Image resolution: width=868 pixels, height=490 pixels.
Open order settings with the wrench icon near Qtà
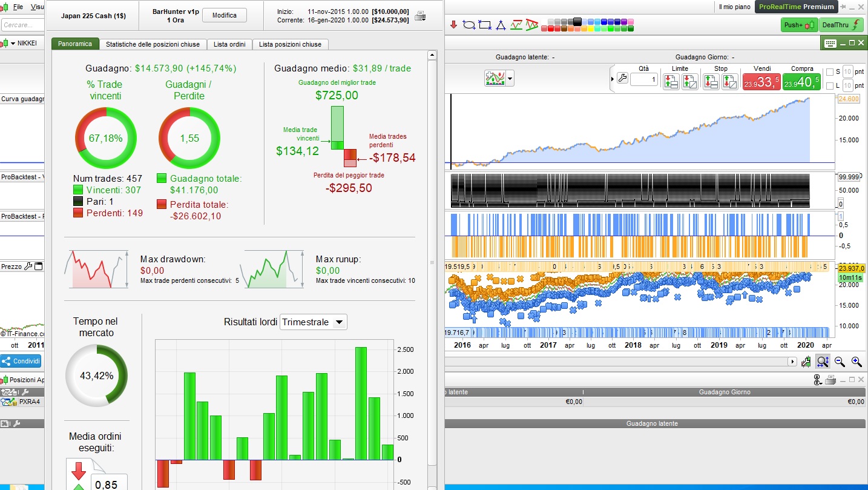(622, 78)
